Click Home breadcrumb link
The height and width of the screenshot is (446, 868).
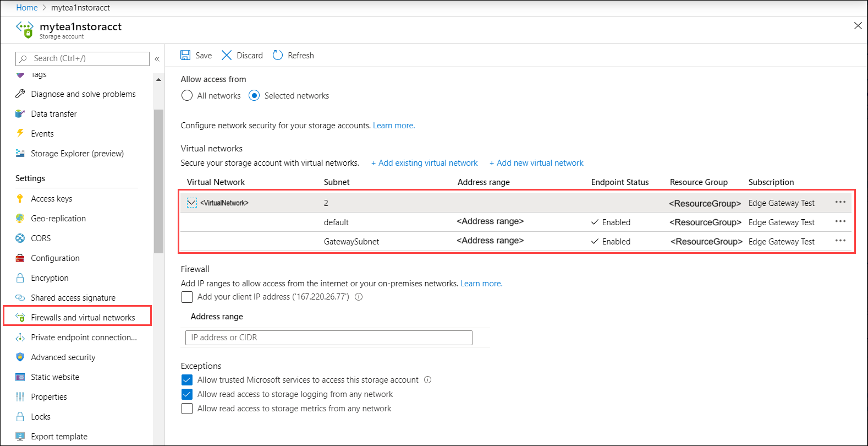[x=27, y=8]
